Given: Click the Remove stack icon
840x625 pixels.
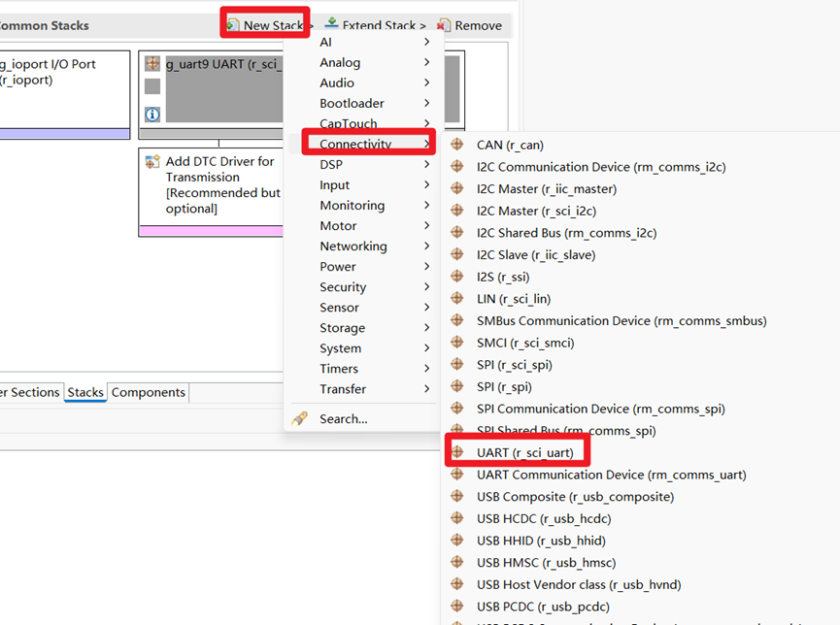Looking at the screenshot, I should [444, 25].
